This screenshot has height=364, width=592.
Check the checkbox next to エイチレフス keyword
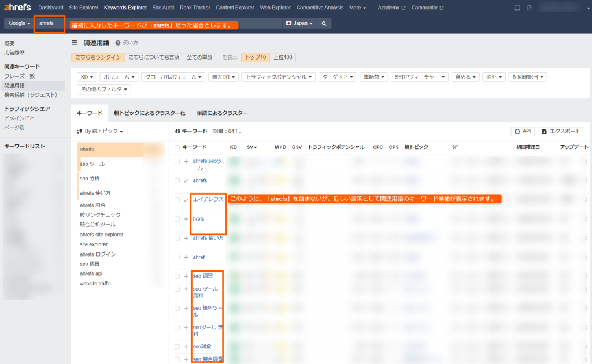click(x=177, y=199)
